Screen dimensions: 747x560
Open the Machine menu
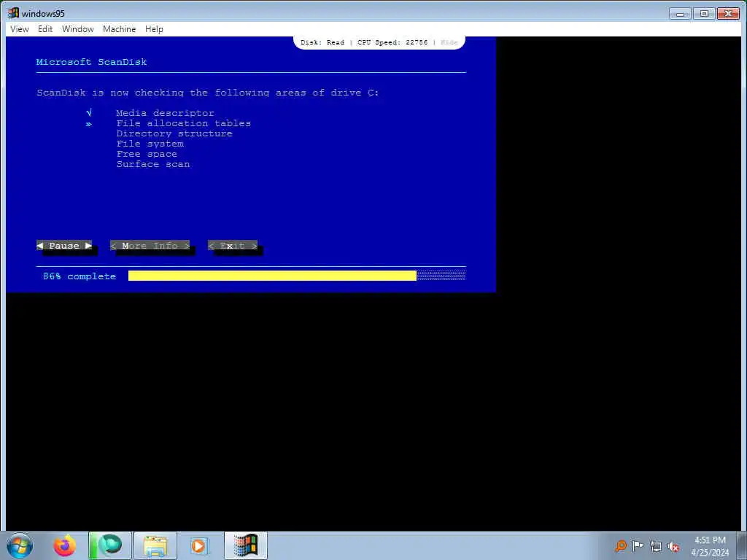(119, 29)
